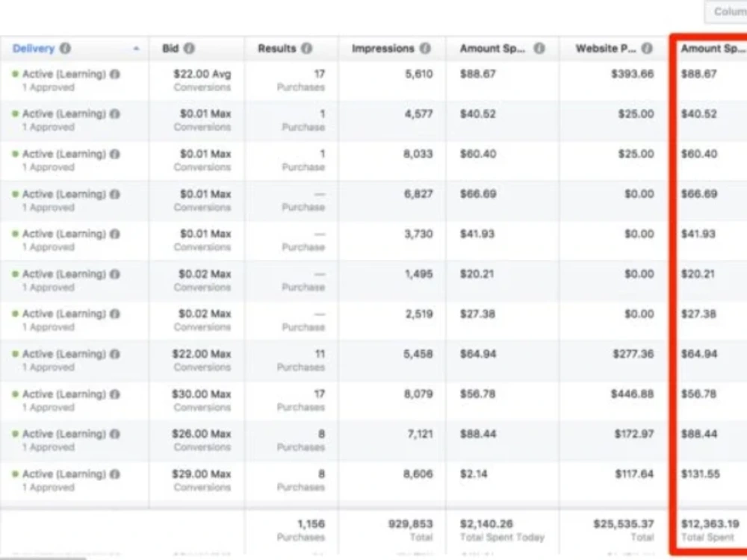Image resolution: width=747 pixels, height=560 pixels.
Task: Click delivery info icon in the 1,495 impressions row
Action: coord(115,274)
